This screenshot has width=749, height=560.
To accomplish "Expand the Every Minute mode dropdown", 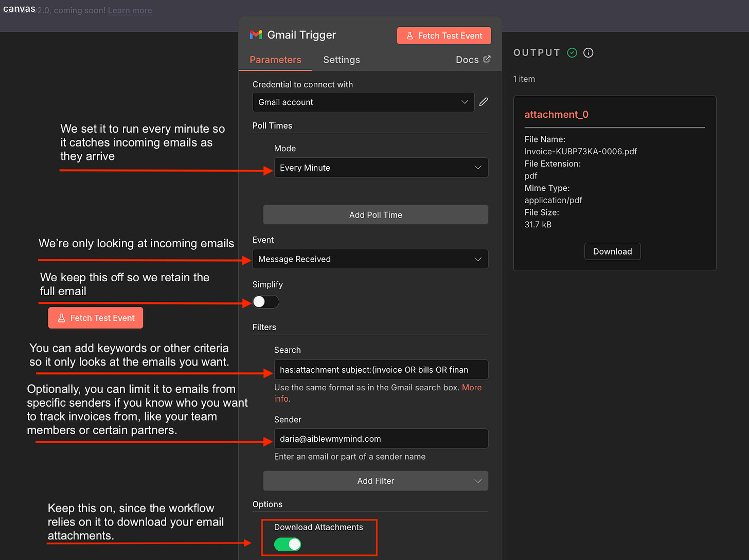I will [381, 168].
